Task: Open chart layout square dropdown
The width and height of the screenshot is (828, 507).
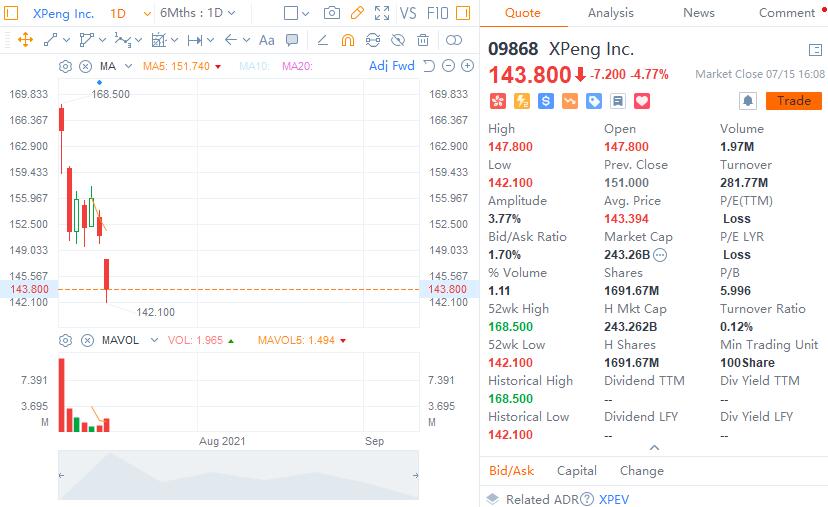Action: click(296, 13)
